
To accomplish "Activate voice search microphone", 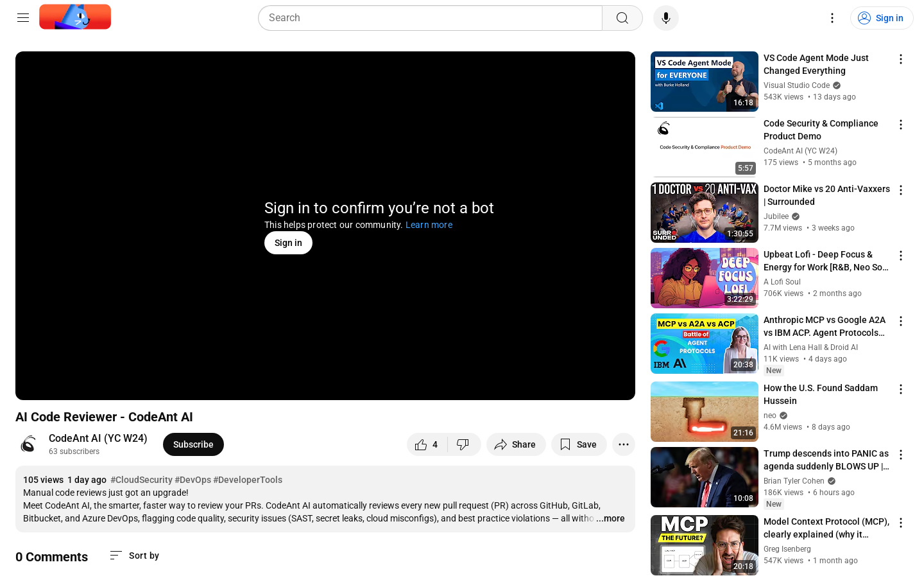I will (666, 18).
